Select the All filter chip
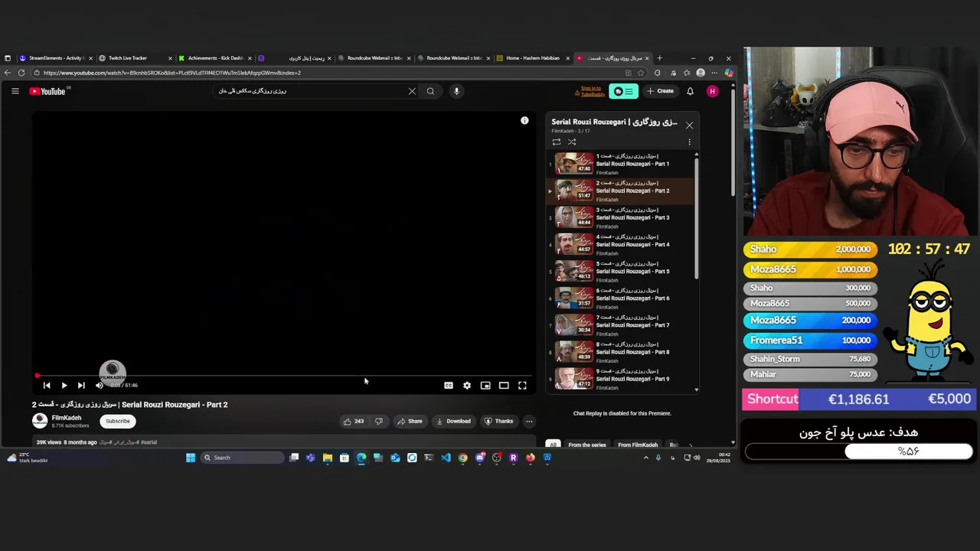Image resolution: width=980 pixels, height=551 pixels. click(x=553, y=445)
